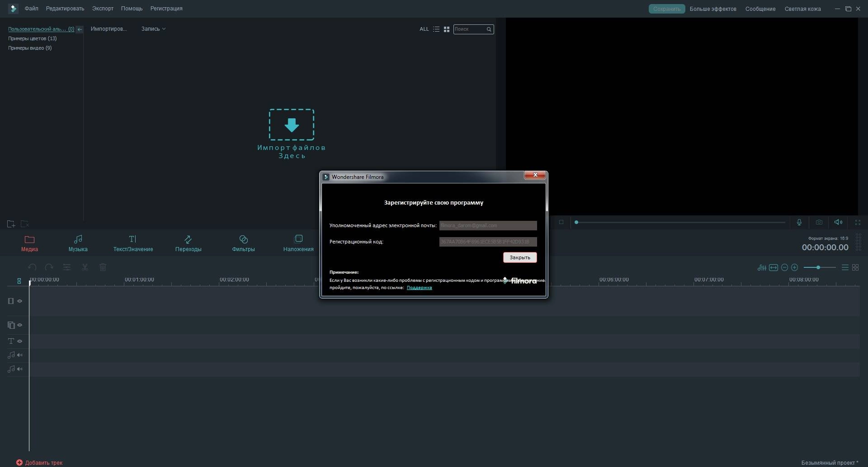The width and height of the screenshot is (868, 467).
Task: Open the Фильтры tab
Action: [243, 243]
